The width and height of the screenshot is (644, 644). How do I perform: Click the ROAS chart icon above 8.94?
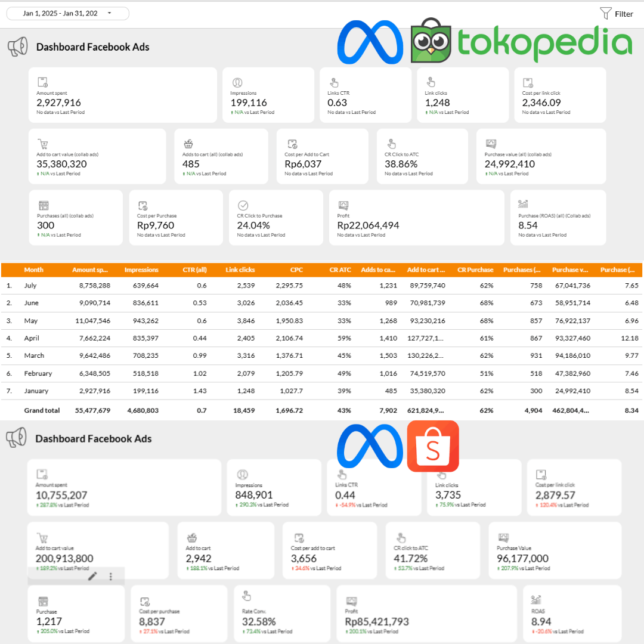[536, 600]
